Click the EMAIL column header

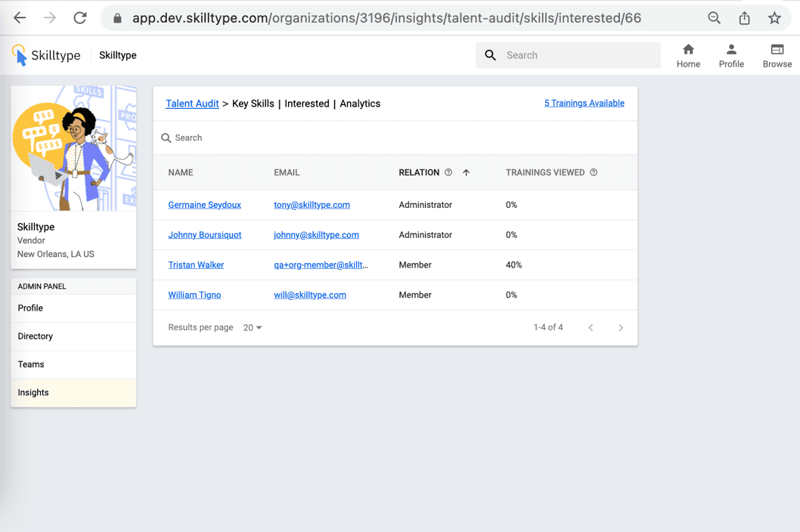[x=287, y=172]
